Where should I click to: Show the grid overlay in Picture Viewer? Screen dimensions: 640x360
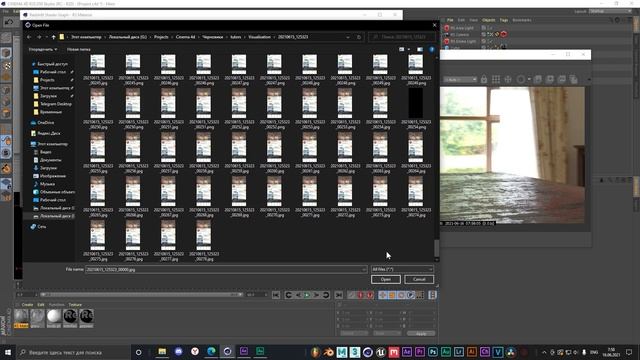click(496, 79)
